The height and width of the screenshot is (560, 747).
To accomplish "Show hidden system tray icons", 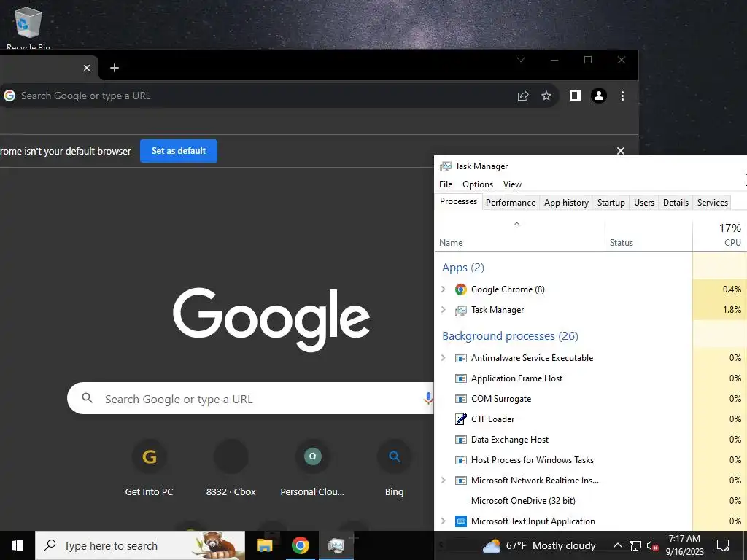I will pyautogui.click(x=617, y=545).
